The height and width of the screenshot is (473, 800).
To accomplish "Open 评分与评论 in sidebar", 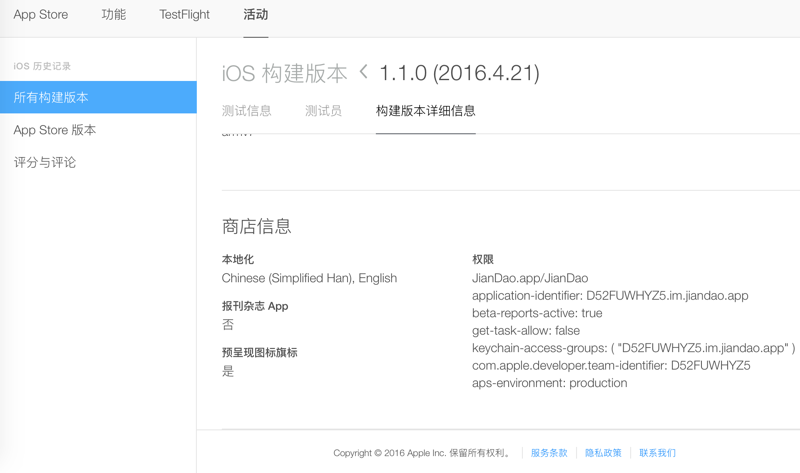I will [x=45, y=162].
